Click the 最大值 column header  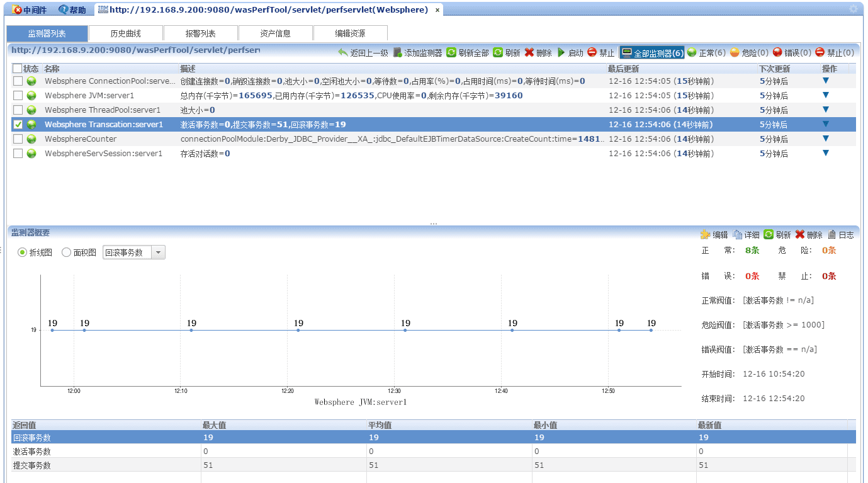click(x=214, y=426)
